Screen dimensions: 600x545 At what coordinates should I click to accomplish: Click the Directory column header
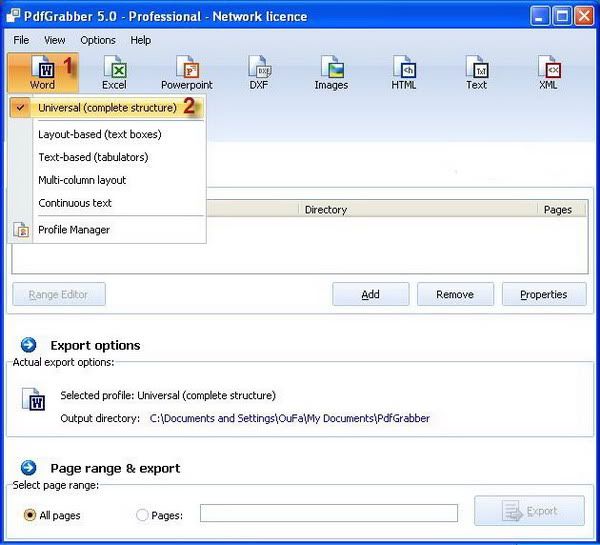(417, 209)
